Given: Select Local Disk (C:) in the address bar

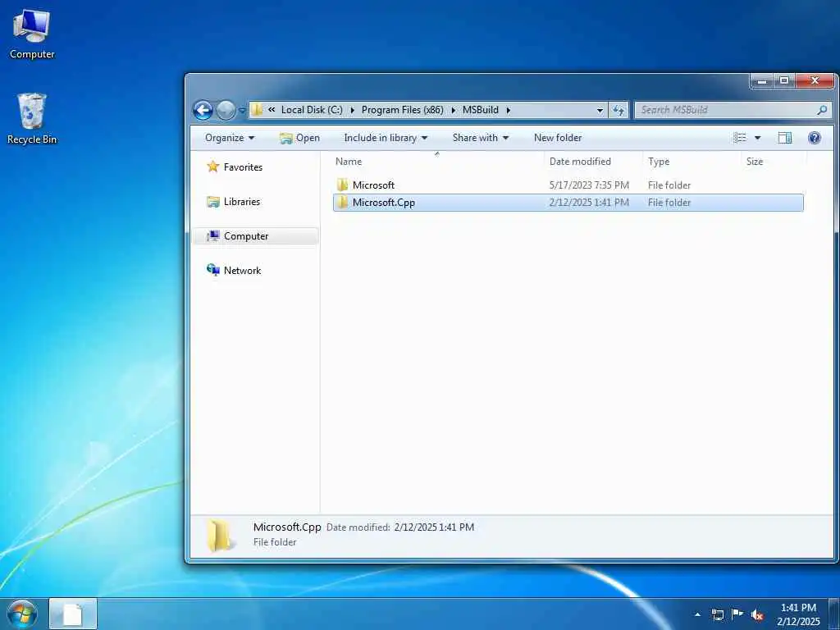Looking at the screenshot, I should coord(312,110).
